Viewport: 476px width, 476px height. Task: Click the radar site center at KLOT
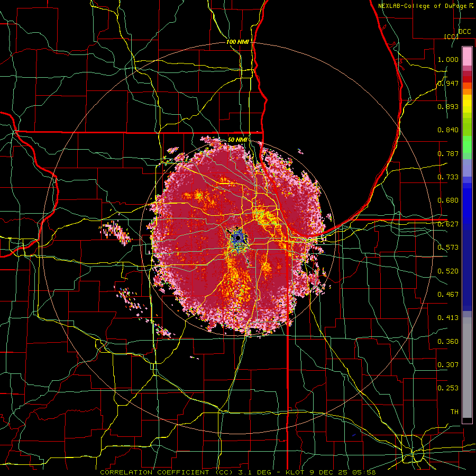[x=238, y=239]
